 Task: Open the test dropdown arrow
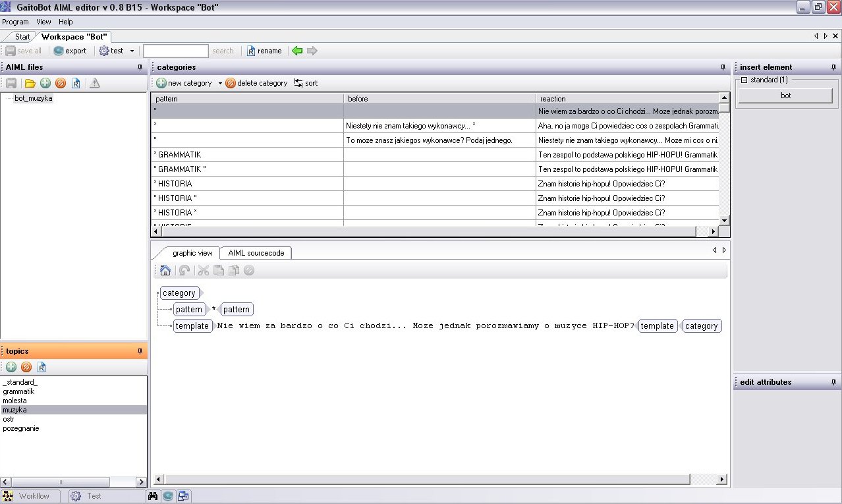pyautogui.click(x=132, y=51)
